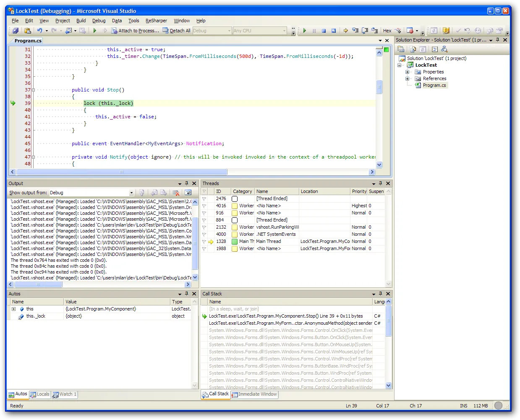
Task: Click the Show Next Statement arrow icon
Action: point(345,31)
